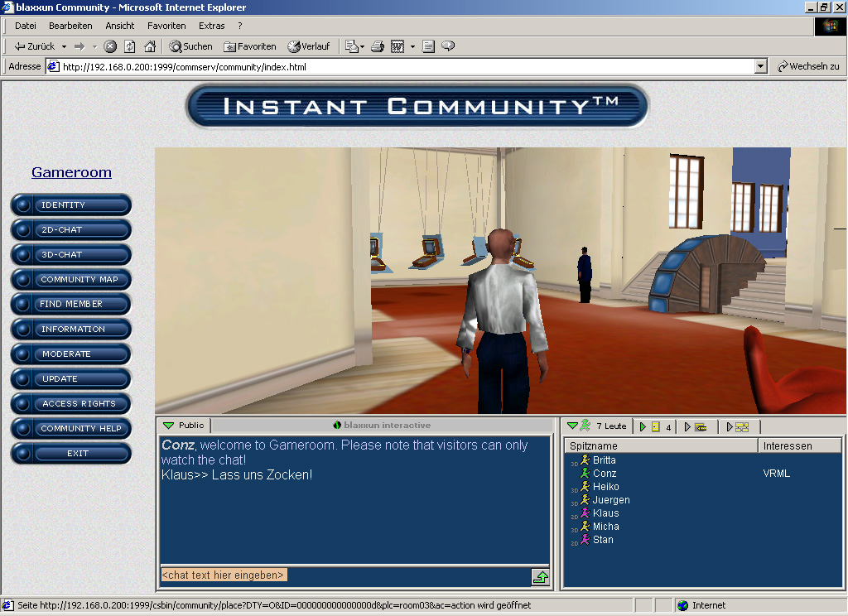Click the Wechseln zu button
This screenshot has width=848, height=616.
click(808, 66)
